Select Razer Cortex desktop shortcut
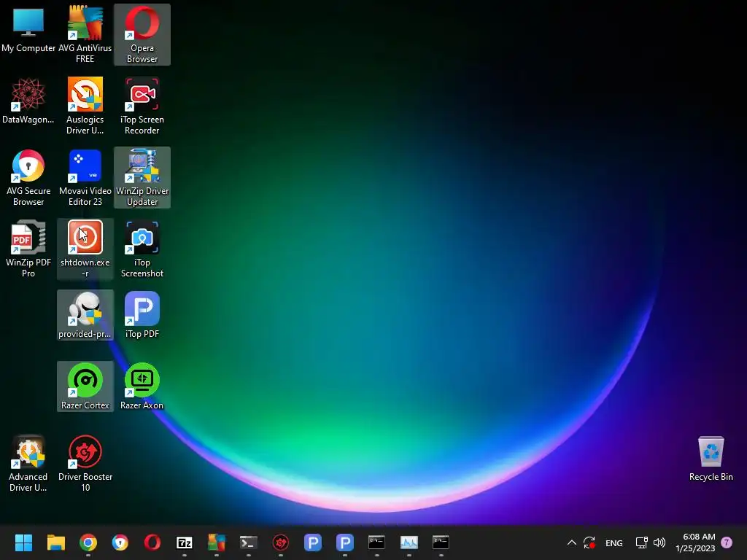 (x=85, y=386)
